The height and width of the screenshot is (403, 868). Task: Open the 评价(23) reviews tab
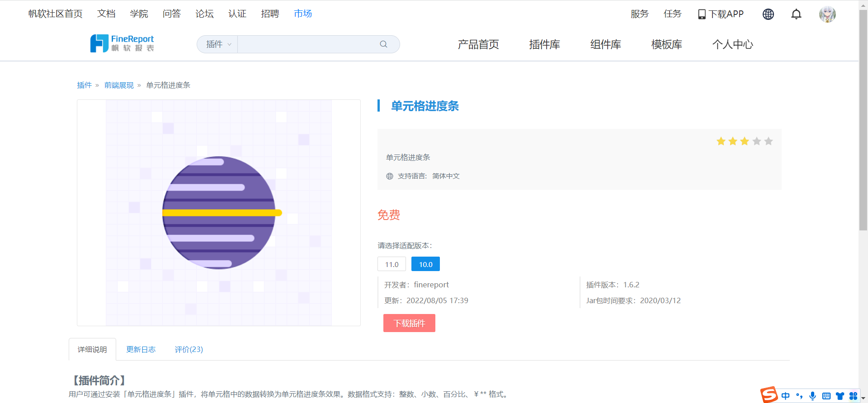[x=189, y=349]
